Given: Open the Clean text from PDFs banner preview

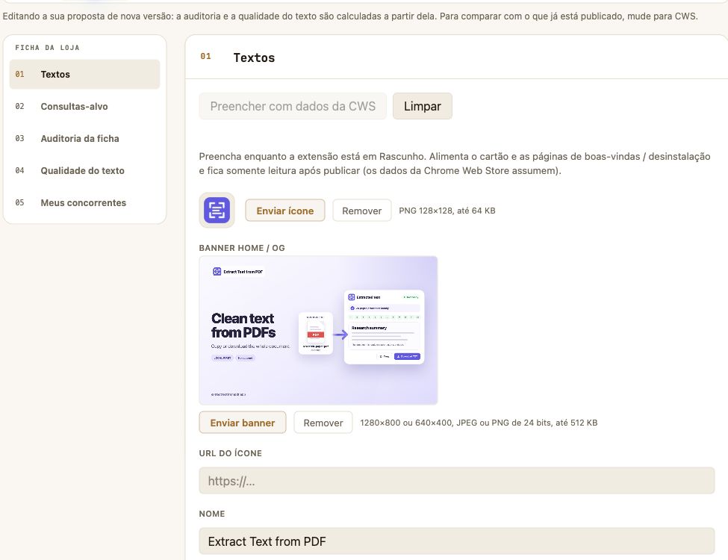Looking at the screenshot, I should click(x=318, y=331).
